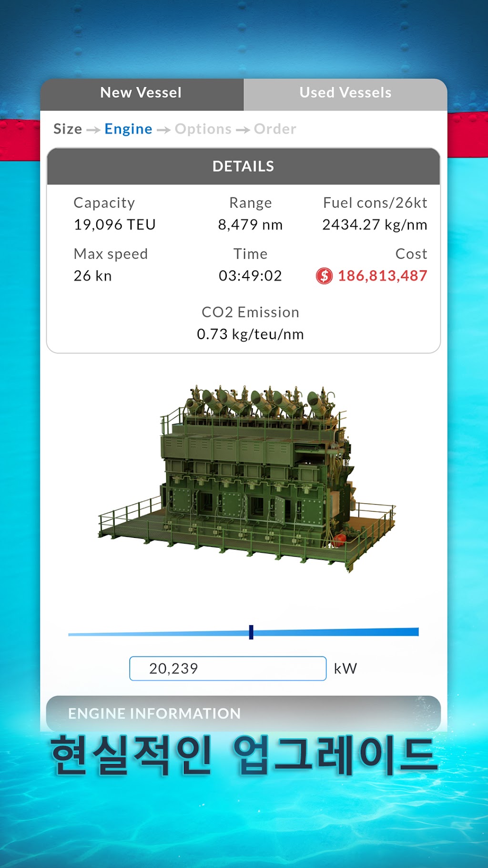Click the Korean caption 현실적인 업그레이드
The width and height of the screenshot is (488, 868).
coord(244,755)
